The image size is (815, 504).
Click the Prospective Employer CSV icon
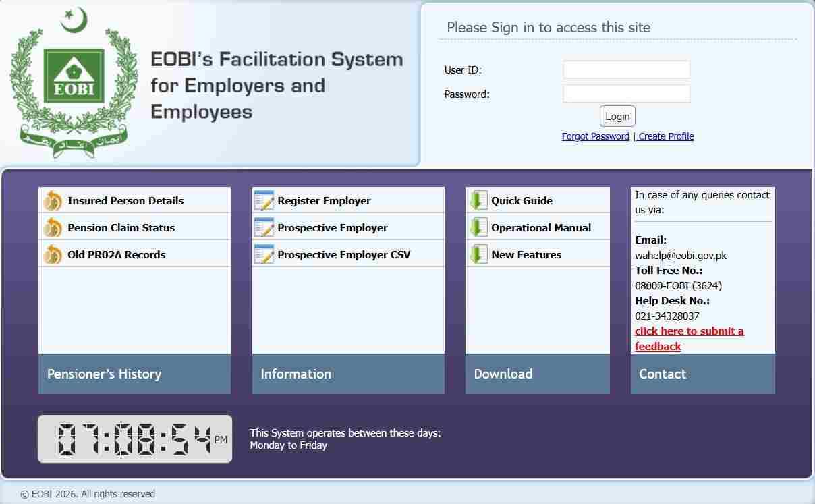pyautogui.click(x=265, y=254)
